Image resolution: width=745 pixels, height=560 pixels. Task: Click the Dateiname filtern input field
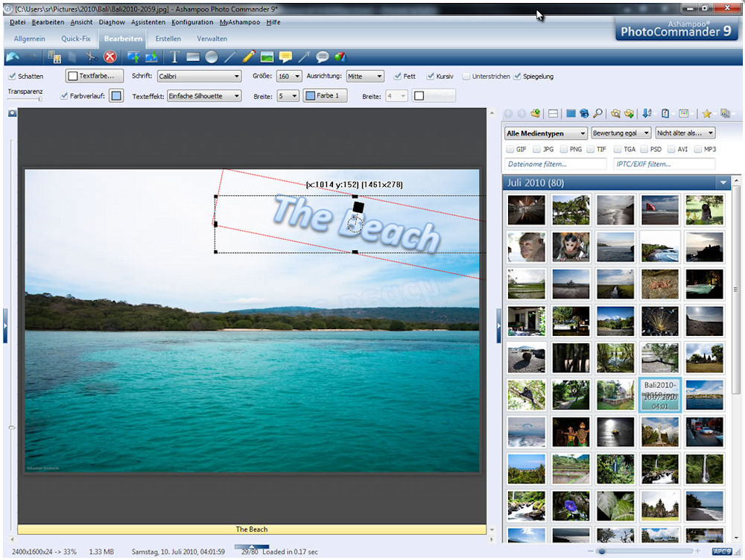(x=555, y=164)
